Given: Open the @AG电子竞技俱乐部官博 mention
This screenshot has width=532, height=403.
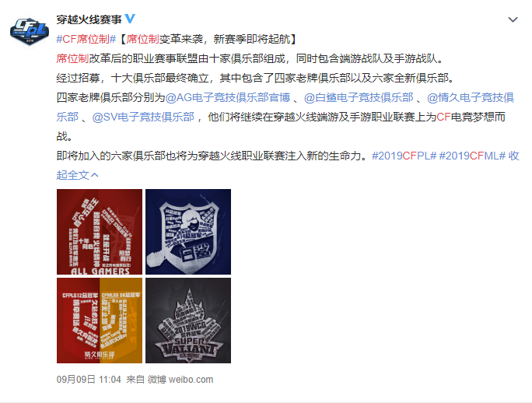Looking at the screenshot, I should tap(228, 97).
